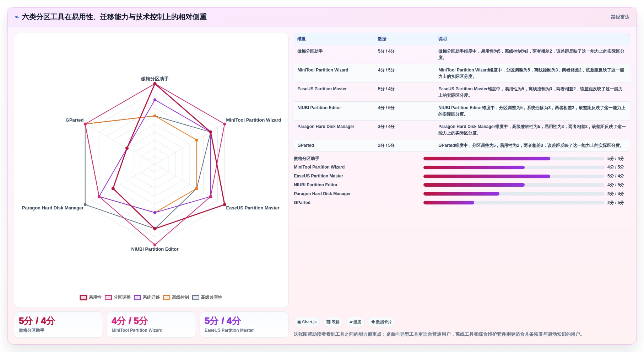The width and height of the screenshot is (644, 352).
Task: Click the GParted radar axis label
Action: (x=74, y=120)
